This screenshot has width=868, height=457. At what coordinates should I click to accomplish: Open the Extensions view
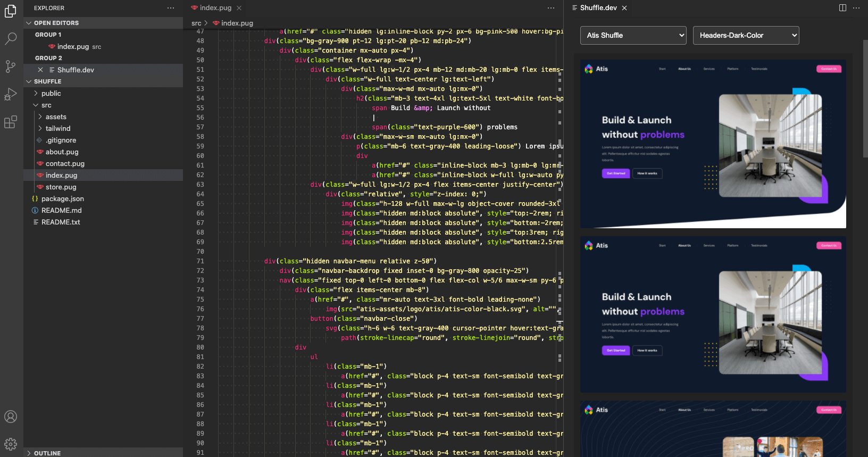(11, 122)
